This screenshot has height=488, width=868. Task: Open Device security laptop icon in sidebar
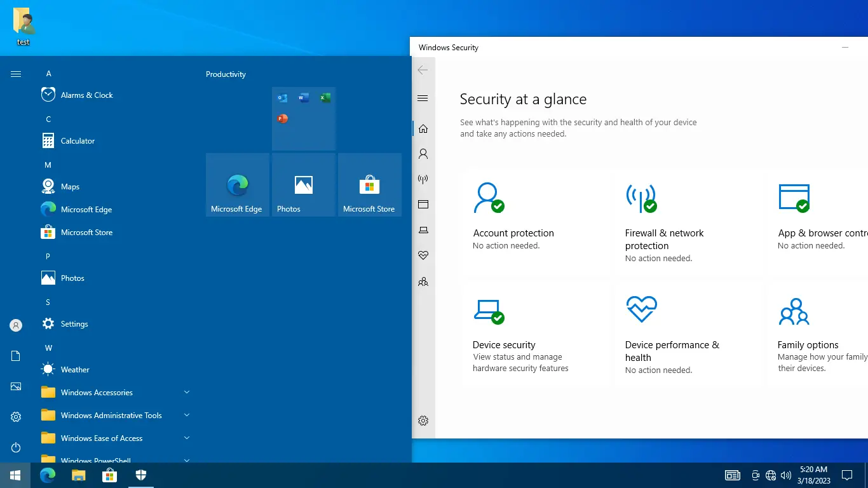tap(423, 230)
